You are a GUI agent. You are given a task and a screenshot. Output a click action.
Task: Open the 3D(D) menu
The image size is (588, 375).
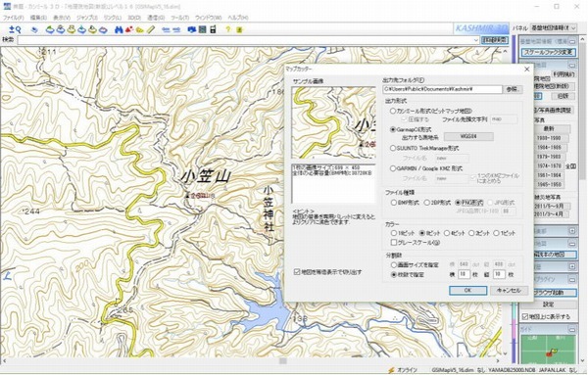(134, 18)
